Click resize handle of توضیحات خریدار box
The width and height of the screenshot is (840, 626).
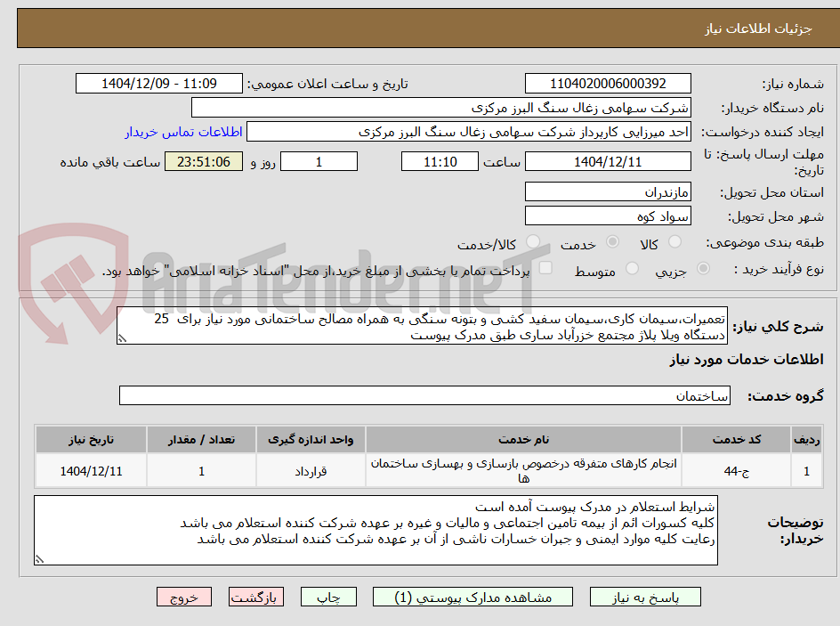[x=39, y=559]
